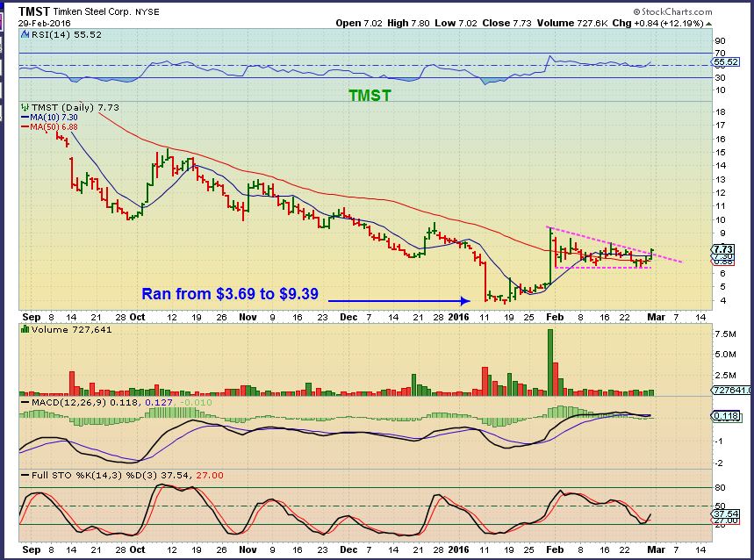The width and height of the screenshot is (754, 560).
Task: Click the 80 label on the stochastic axis
Action: (x=721, y=487)
